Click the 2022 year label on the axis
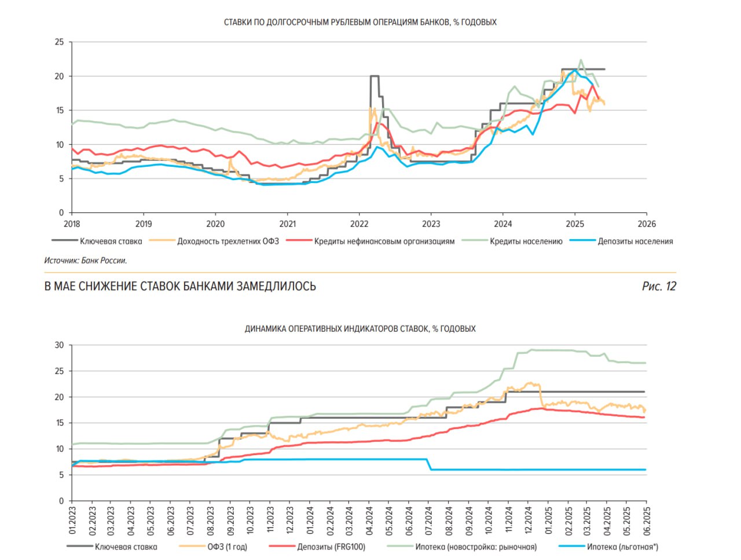This screenshot has height=560, width=741. tap(359, 224)
